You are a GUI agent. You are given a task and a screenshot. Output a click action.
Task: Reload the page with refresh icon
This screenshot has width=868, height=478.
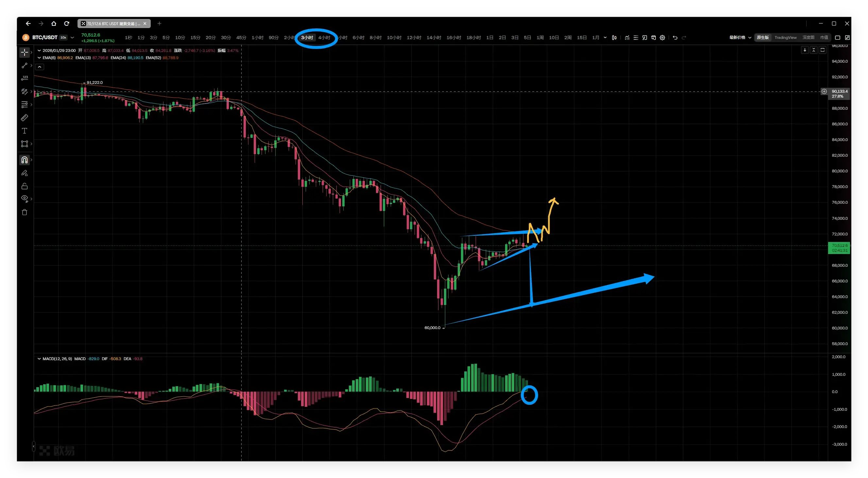point(67,24)
